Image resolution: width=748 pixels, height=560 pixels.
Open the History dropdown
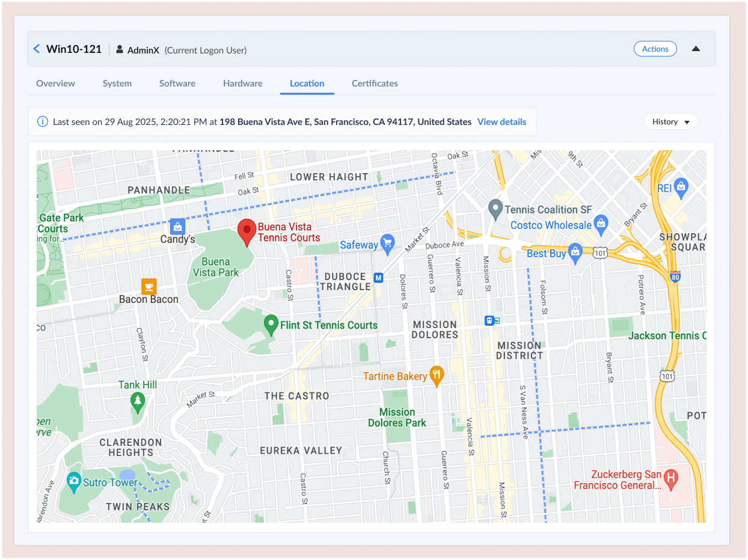670,121
